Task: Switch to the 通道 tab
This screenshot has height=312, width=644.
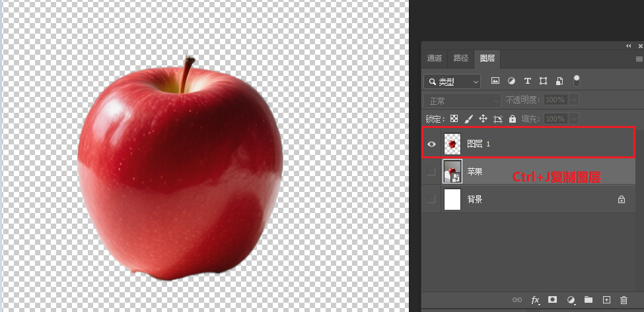Action: pyautogui.click(x=434, y=59)
